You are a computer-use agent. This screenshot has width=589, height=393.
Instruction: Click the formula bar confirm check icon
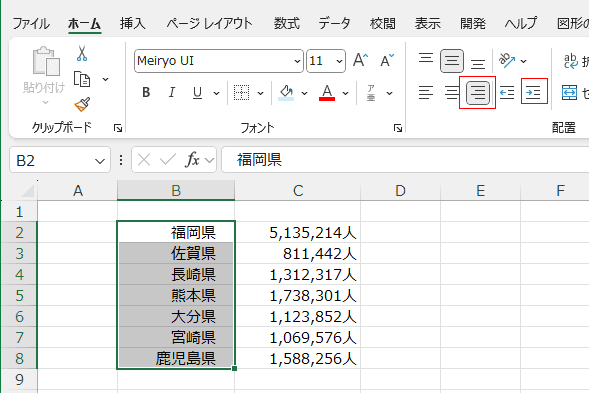point(168,160)
